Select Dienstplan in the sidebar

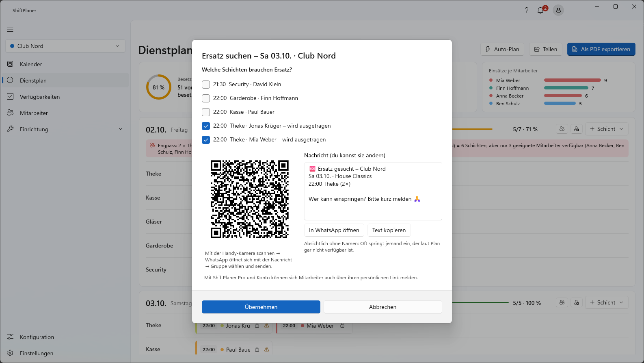(x=65, y=80)
